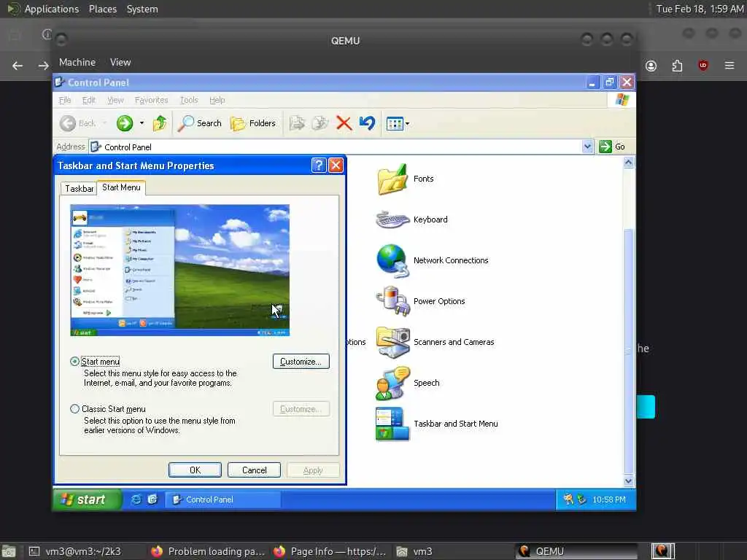Click the Back button in toolbar
The height and width of the screenshot is (560, 747).
(77, 123)
